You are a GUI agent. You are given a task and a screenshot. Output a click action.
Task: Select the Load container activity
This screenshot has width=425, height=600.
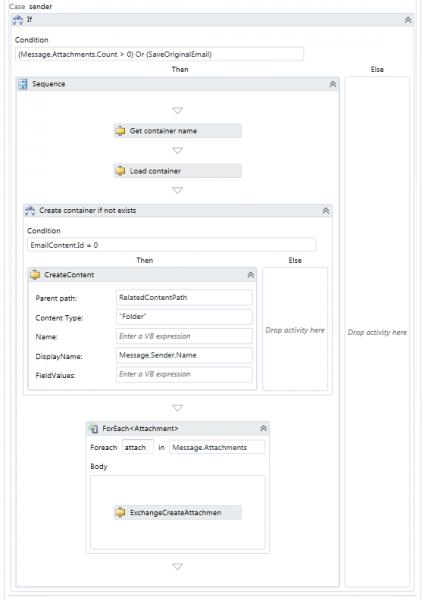[x=177, y=171]
